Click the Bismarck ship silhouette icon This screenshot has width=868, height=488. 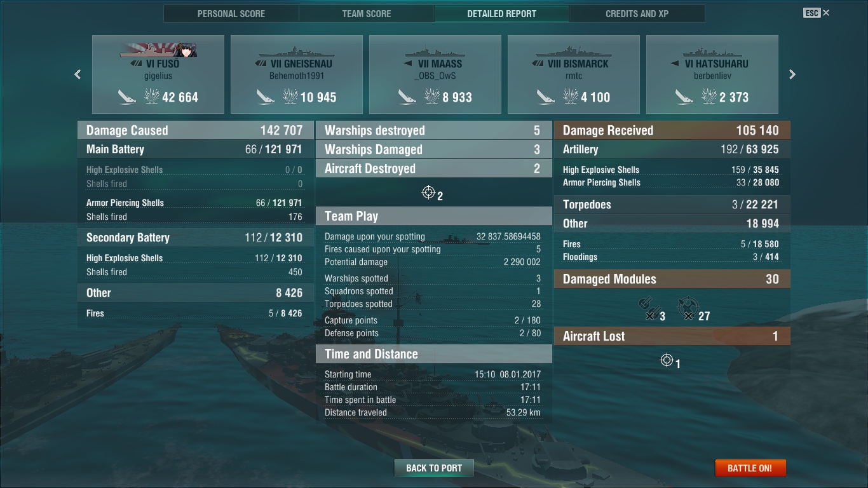[569, 52]
